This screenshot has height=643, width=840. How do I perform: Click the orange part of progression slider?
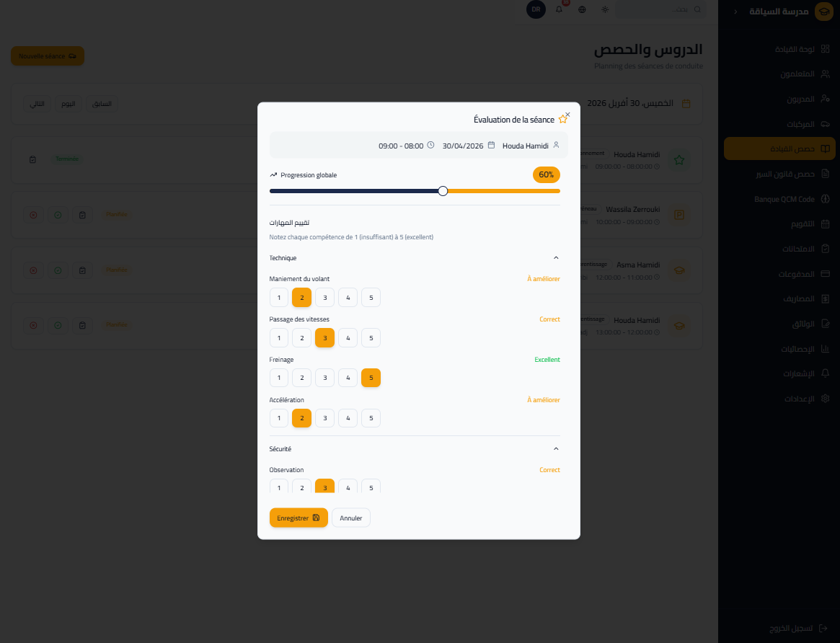(503, 191)
